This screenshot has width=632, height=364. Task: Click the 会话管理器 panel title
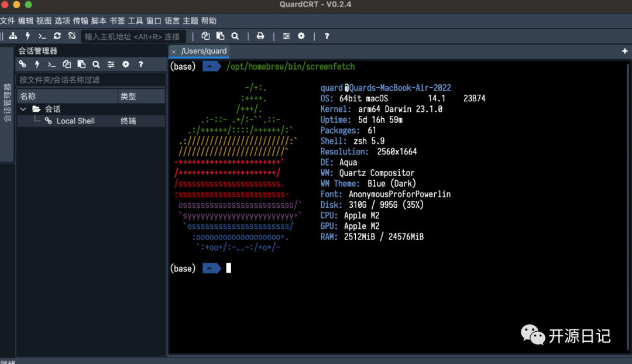(38, 51)
